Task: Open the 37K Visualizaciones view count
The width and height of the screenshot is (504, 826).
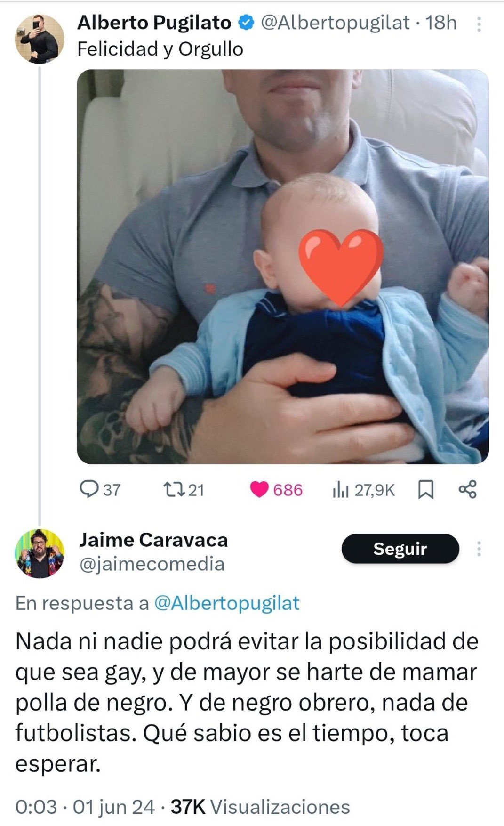Action: (260, 807)
